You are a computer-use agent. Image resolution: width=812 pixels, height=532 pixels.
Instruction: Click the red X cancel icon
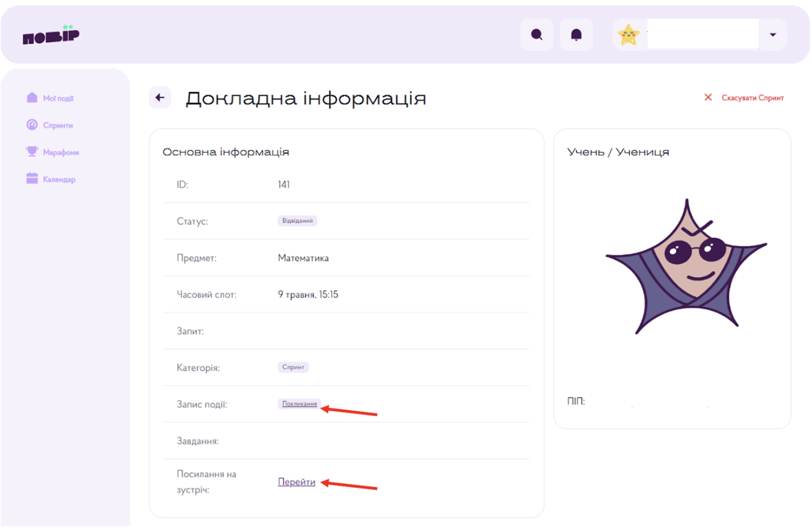708,98
